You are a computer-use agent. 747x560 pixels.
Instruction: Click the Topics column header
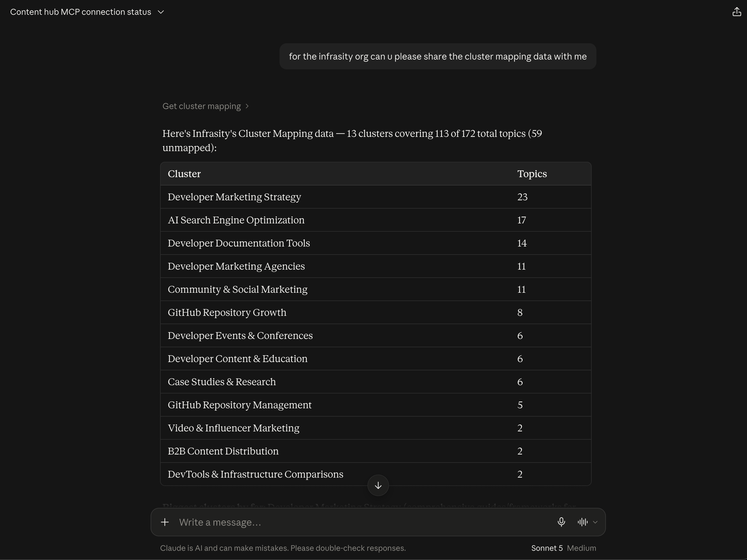tap(532, 174)
